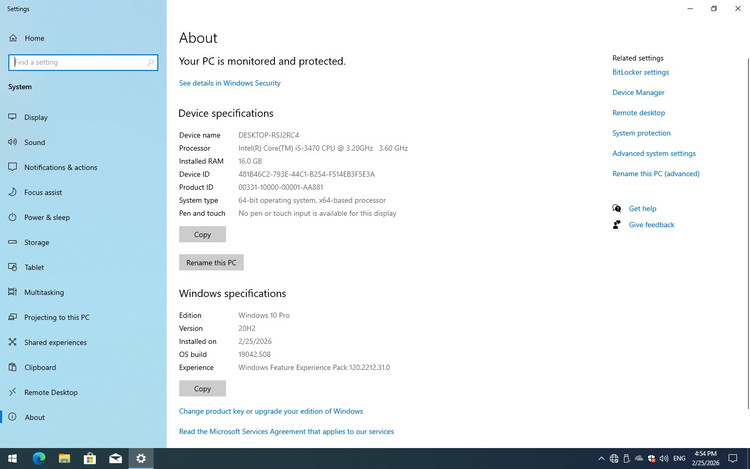The image size is (750, 469).
Task: Open the taskbar clock and date
Action: (x=706, y=458)
